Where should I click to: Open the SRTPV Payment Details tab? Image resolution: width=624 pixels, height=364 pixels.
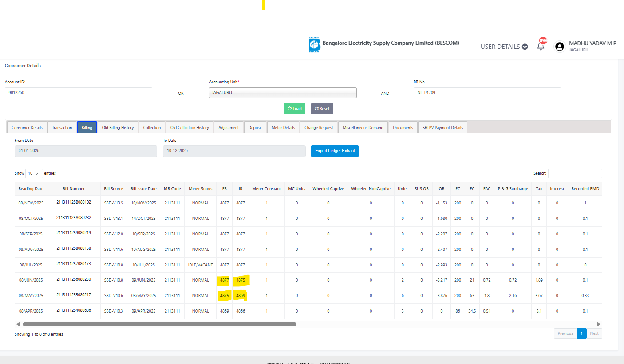[x=442, y=128]
